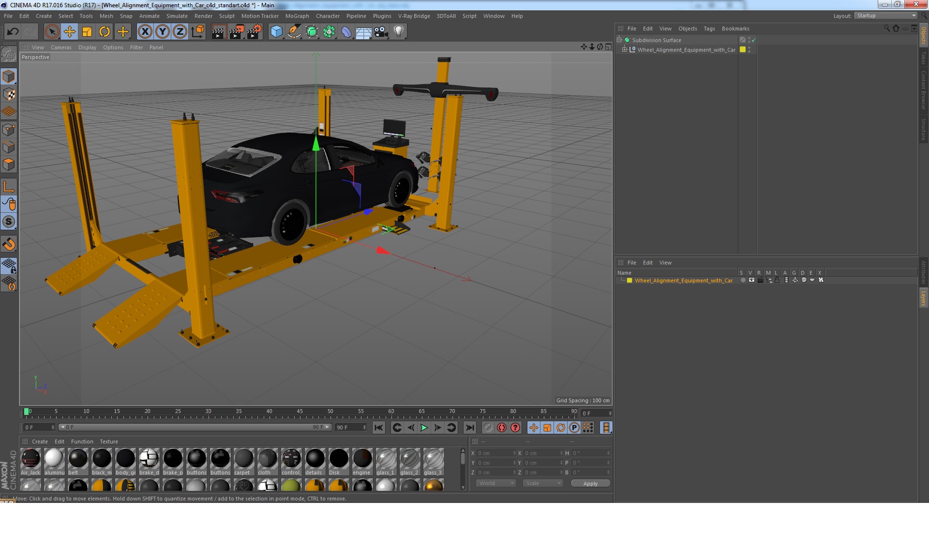Open the Scale dropdown in coordinates
929x560 pixels.
click(543, 483)
